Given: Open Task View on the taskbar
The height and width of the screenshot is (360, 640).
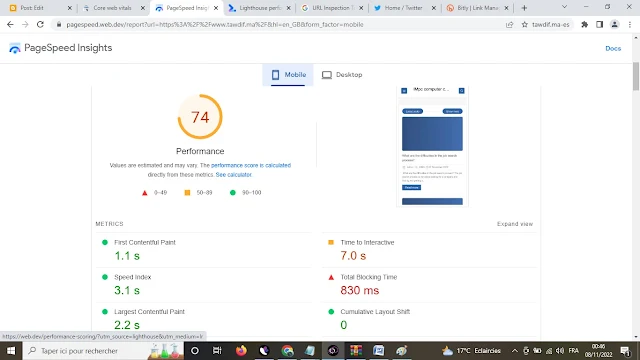Looking at the screenshot, I should coord(217,351).
